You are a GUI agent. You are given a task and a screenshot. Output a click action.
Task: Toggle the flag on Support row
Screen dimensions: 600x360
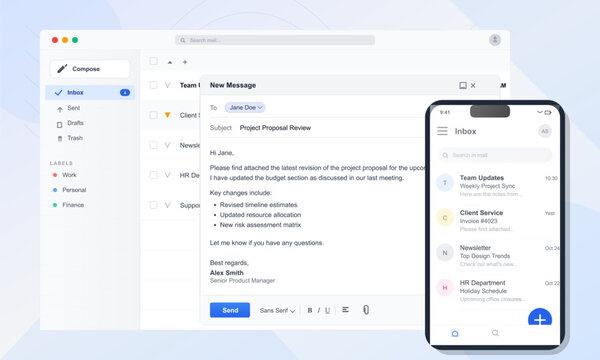tap(168, 205)
